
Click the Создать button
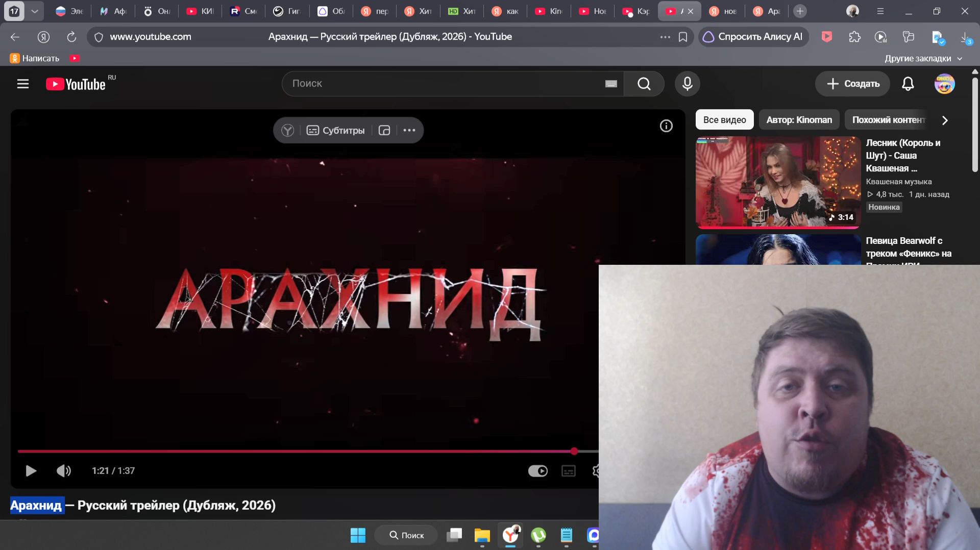(852, 84)
